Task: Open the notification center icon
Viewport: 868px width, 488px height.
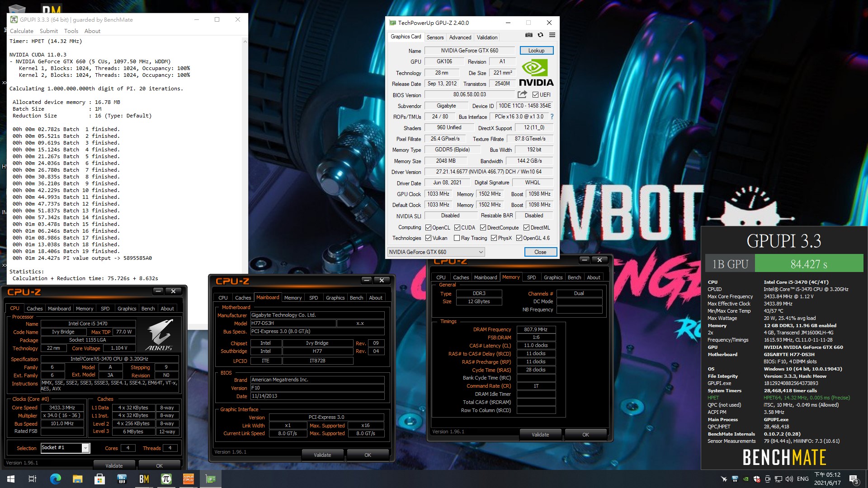Action: tap(854, 479)
